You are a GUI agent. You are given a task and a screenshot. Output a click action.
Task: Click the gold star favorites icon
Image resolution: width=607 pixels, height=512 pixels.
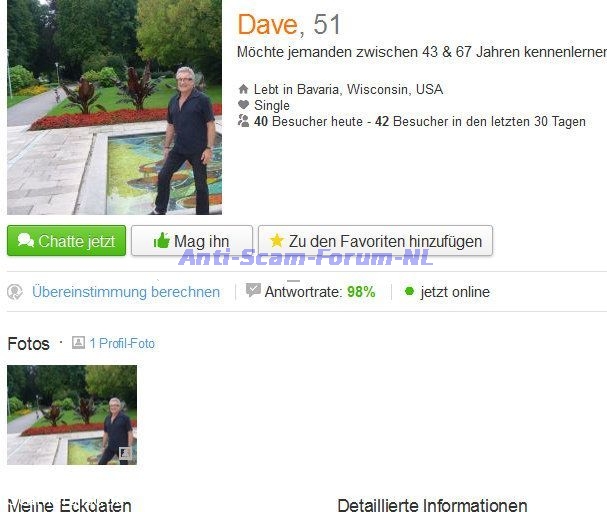(277, 240)
